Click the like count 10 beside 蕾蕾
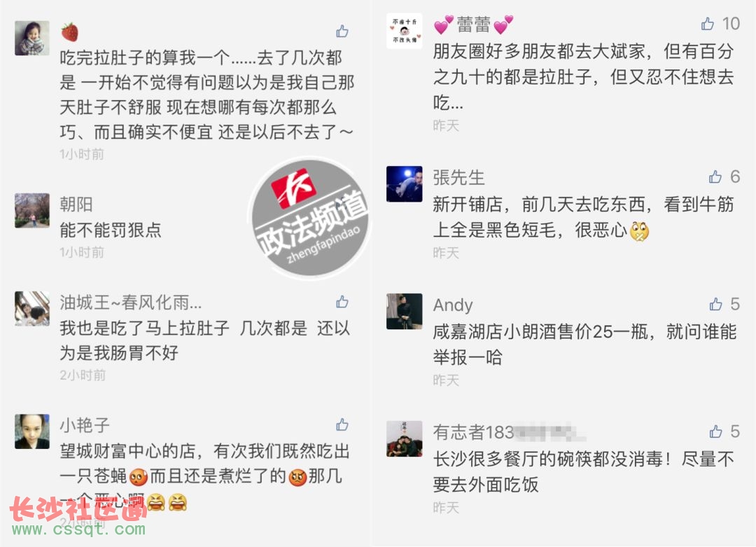 tap(731, 23)
